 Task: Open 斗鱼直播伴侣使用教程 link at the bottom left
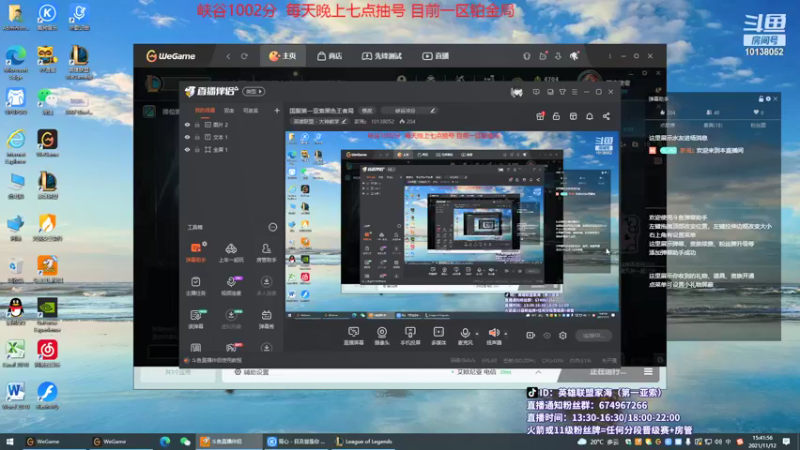point(213,360)
